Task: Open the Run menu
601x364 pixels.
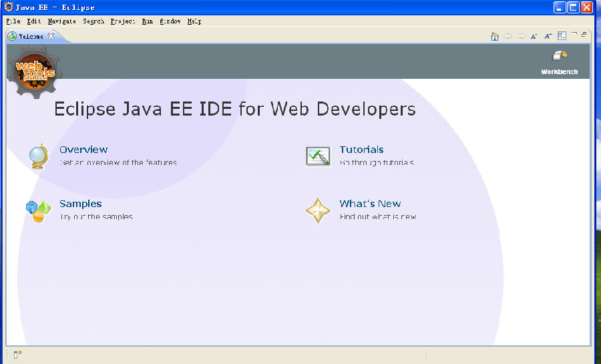Action: pyautogui.click(x=147, y=21)
